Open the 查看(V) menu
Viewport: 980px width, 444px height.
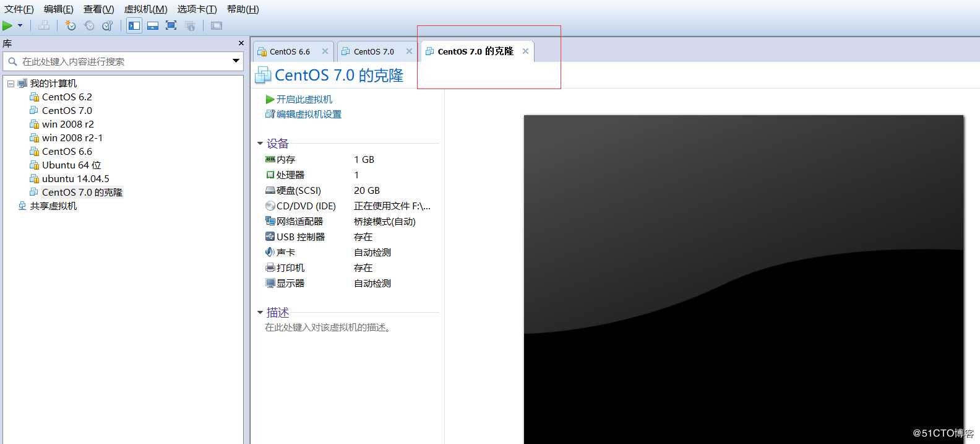99,9
